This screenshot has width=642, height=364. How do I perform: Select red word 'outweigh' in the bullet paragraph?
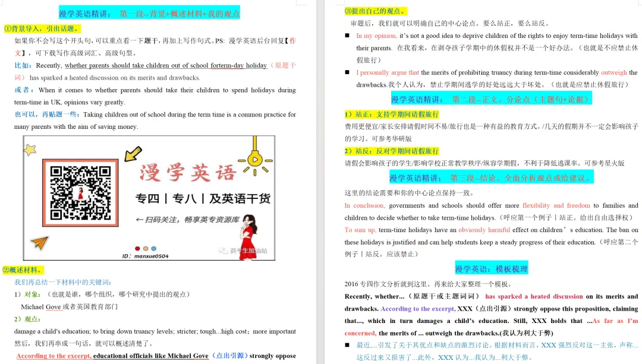[613, 72]
